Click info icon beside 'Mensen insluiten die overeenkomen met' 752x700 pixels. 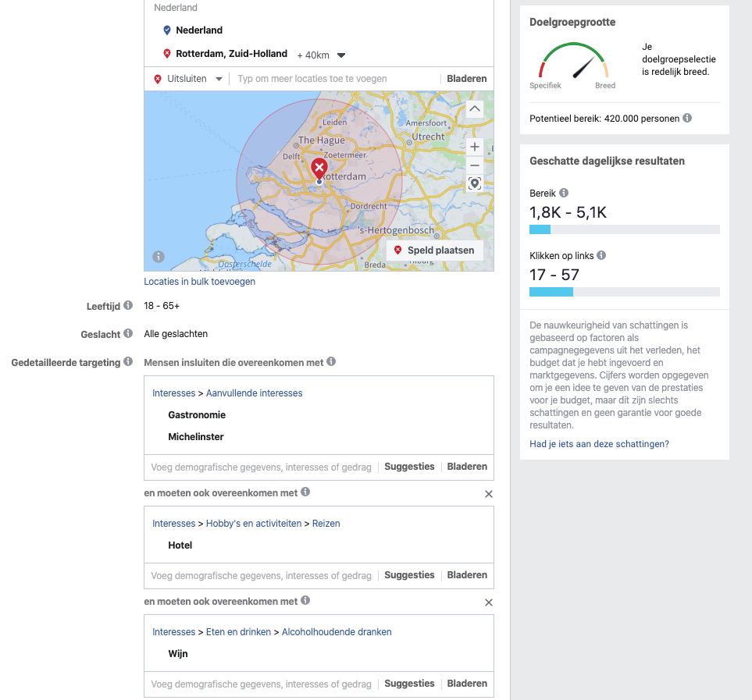[x=331, y=362]
